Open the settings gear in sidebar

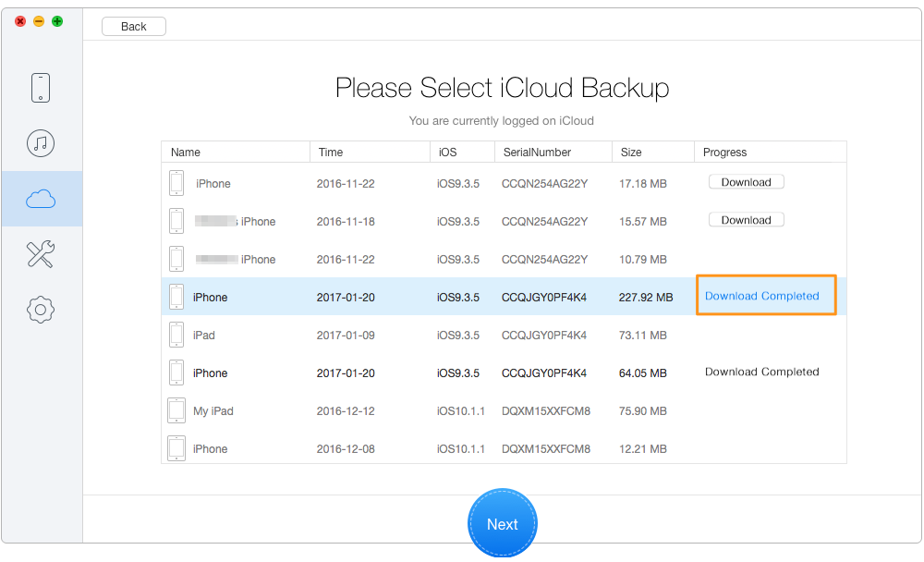[x=41, y=310]
